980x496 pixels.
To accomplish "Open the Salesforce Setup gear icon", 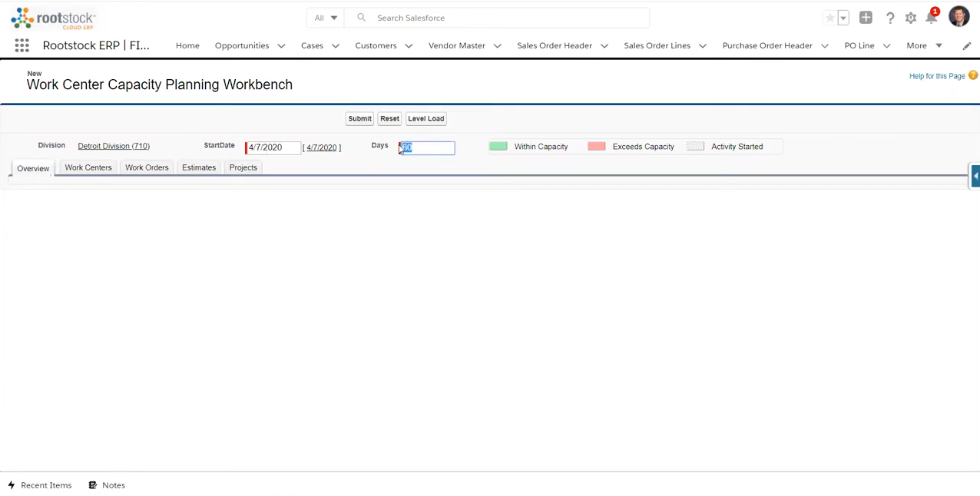I will click(911, 18).
